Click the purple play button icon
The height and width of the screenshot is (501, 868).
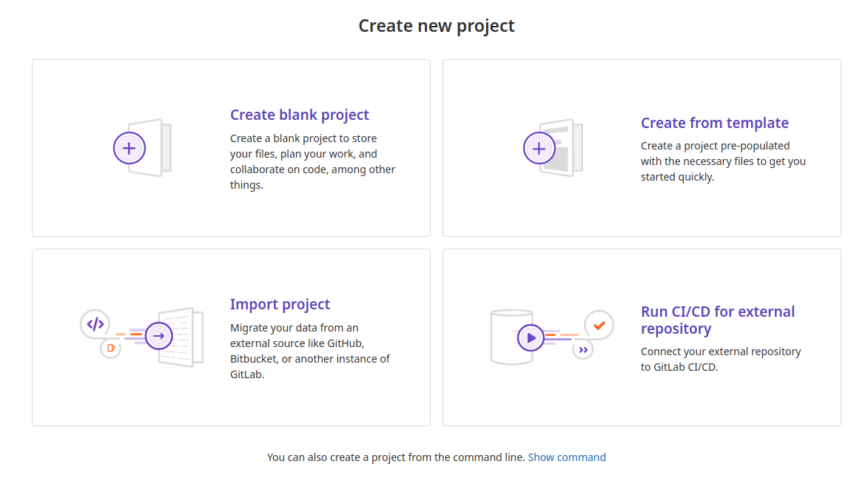[531, 338]
